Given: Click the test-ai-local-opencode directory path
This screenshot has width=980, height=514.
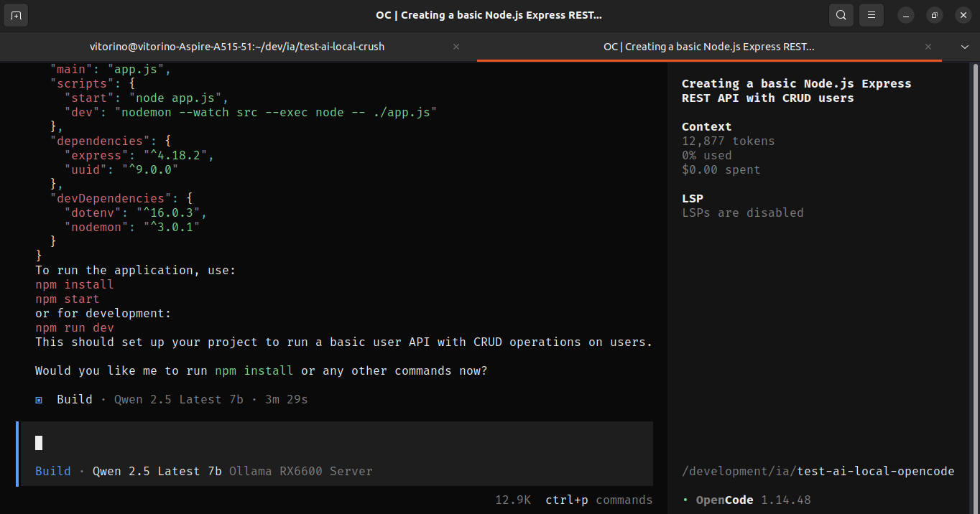Looking at the screenshot, I should (x=818, y=471).
